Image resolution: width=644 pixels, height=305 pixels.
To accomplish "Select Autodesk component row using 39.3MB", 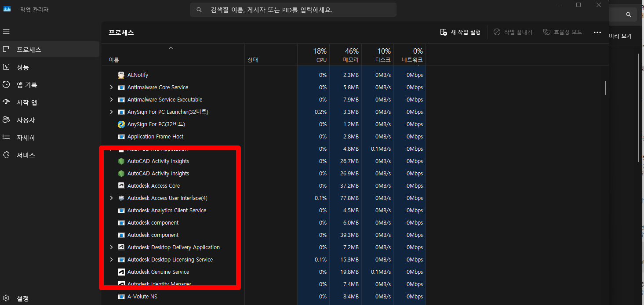I will 264,235.
